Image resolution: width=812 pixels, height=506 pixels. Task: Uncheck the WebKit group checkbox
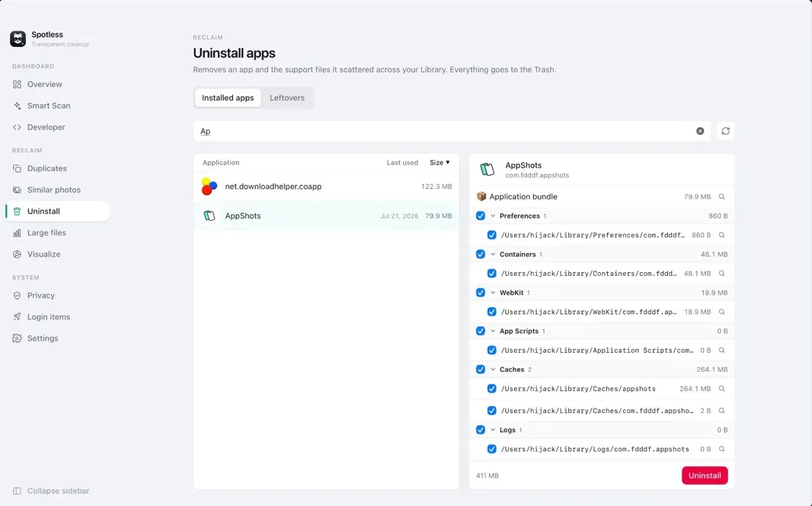point(481,293)
